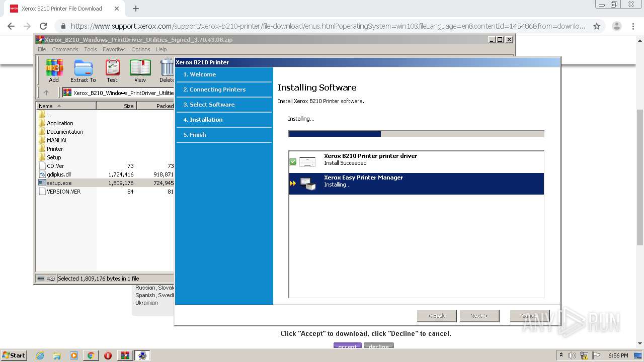
Task: Click the Extract To icon in WinRAR
Action: (x=83, y=71)
